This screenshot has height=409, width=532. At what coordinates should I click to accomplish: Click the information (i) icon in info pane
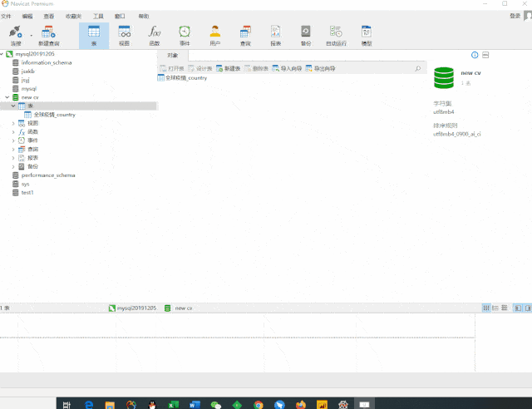point(475,55)
